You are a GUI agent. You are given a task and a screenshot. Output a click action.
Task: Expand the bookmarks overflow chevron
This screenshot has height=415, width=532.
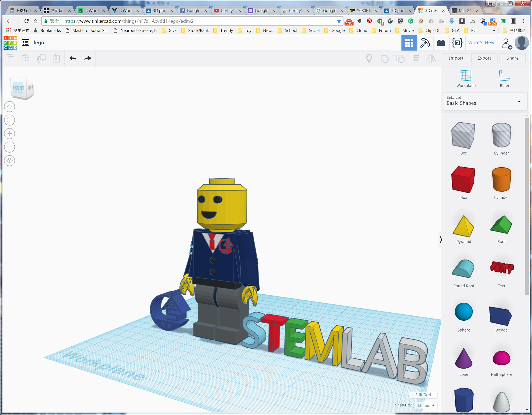point(494,30)
